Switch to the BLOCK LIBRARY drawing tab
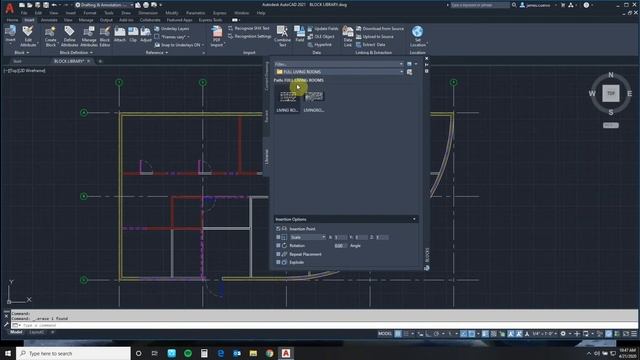Screen dimensions: 640x360 (x=69, y=61)
